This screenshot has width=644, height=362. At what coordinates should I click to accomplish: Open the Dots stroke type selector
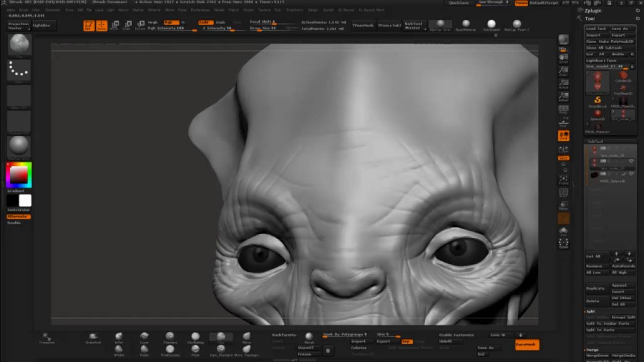20,71
